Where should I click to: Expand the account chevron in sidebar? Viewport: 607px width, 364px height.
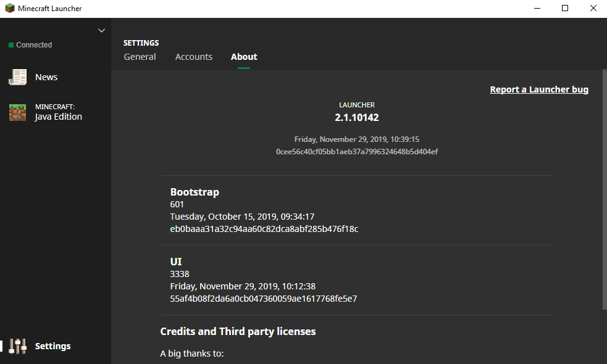102,31
